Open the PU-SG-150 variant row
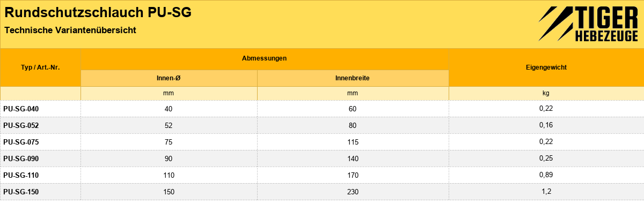 point(322,192)
